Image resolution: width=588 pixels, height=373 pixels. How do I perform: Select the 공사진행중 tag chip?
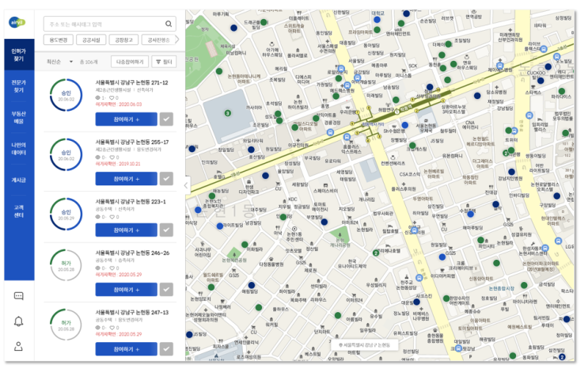(157, 40)
